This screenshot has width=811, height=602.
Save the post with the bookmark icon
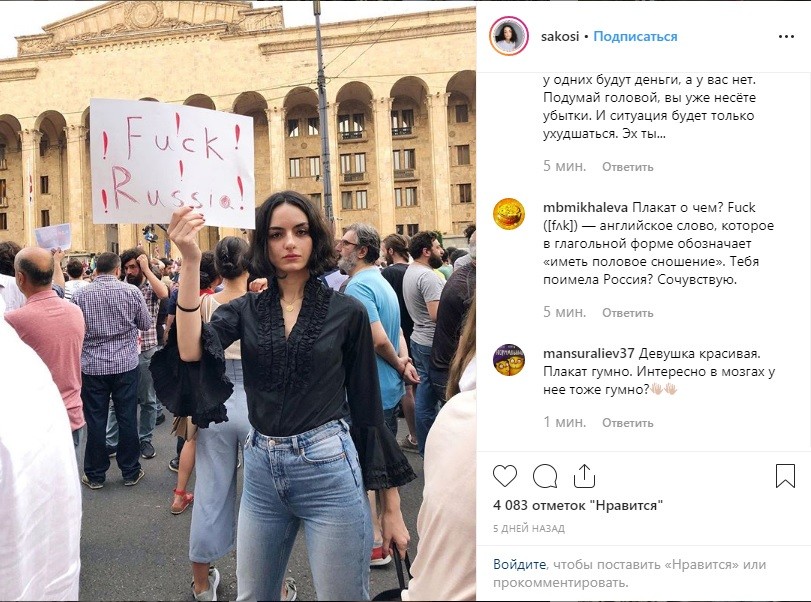[785, 476]
